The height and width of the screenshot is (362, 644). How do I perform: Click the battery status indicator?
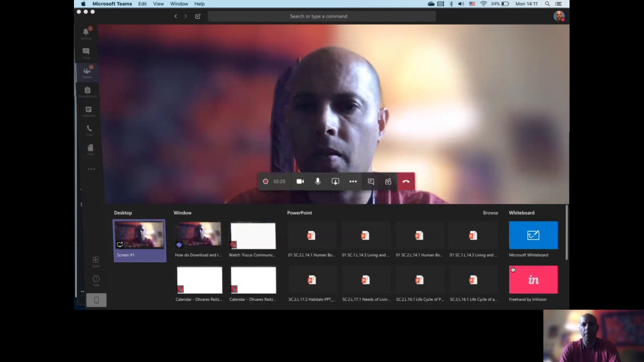500,4
